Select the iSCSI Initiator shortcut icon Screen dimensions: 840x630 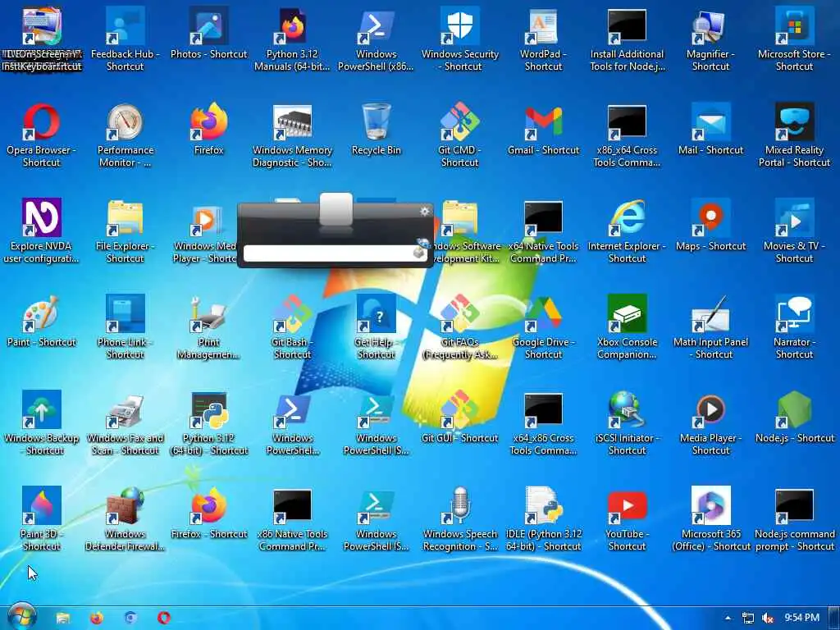click(x=627, y=422)
